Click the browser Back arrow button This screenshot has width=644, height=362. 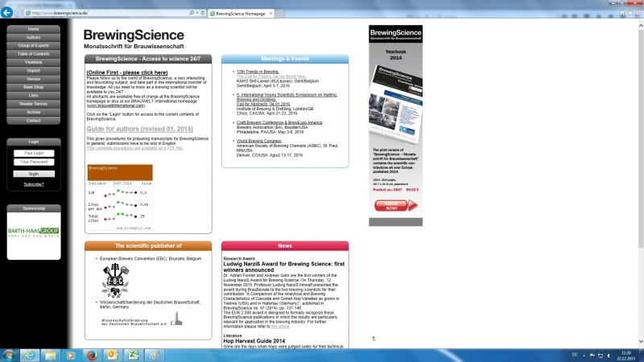(7, 14)
